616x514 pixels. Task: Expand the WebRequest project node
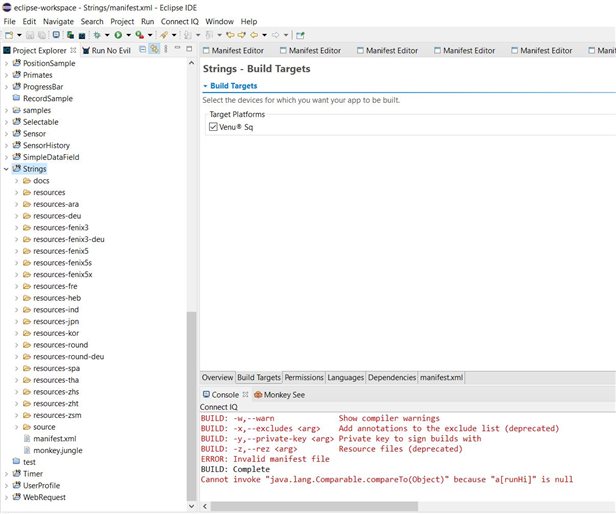(7, 496)
